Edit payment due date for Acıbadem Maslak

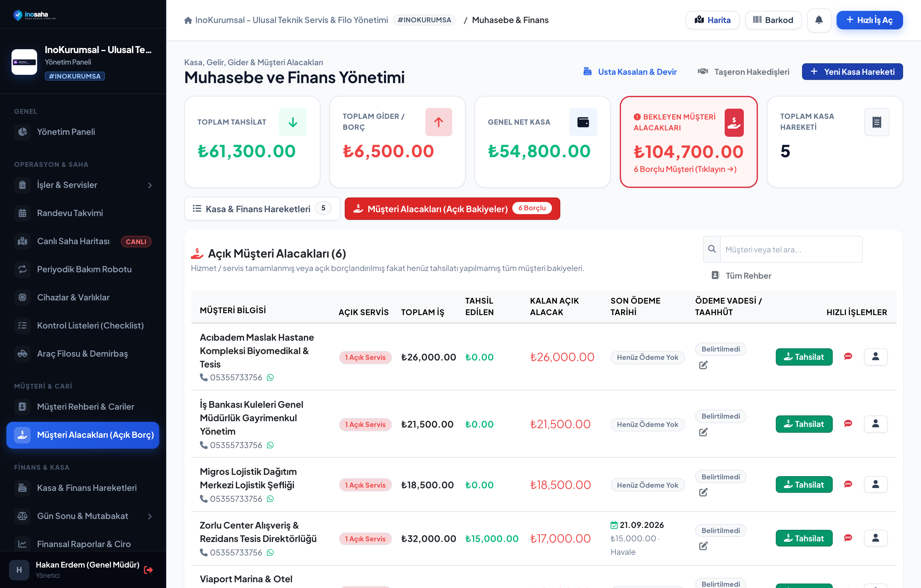click(703, 365)
